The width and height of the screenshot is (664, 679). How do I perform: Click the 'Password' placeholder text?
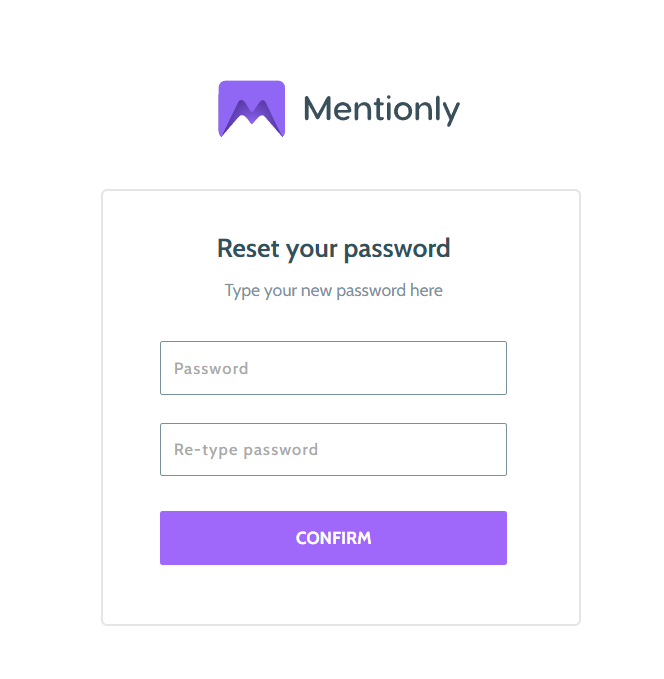pyautogui.click(x=211, y=369)
